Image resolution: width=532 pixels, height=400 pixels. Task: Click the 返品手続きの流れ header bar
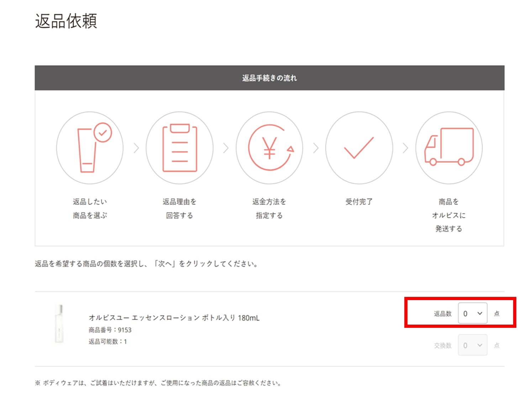click(269, 78)
